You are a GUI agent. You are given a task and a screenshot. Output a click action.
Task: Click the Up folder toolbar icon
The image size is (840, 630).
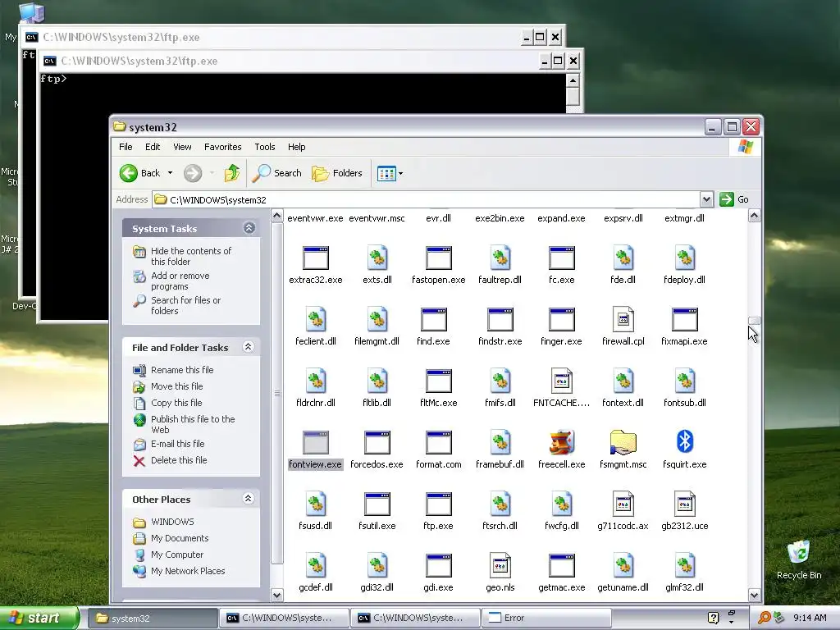[231, 173]
